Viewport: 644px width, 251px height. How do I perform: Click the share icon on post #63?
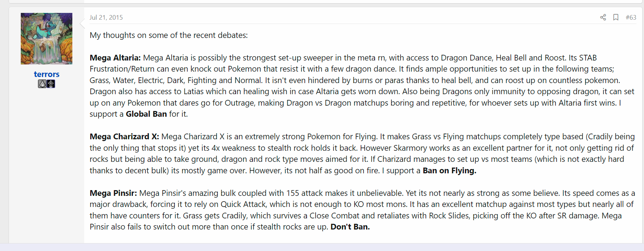pos(603,17)
